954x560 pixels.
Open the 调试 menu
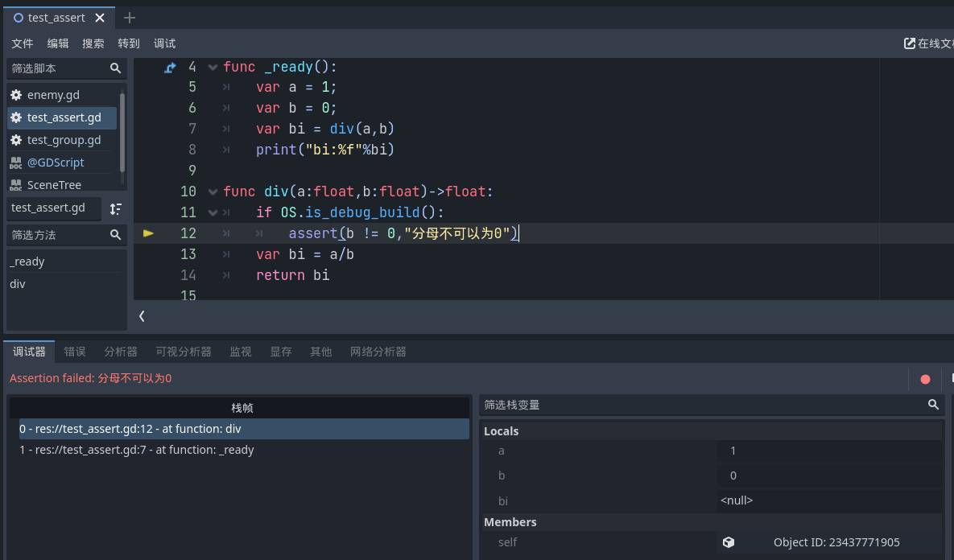click(x=164, y=43)
